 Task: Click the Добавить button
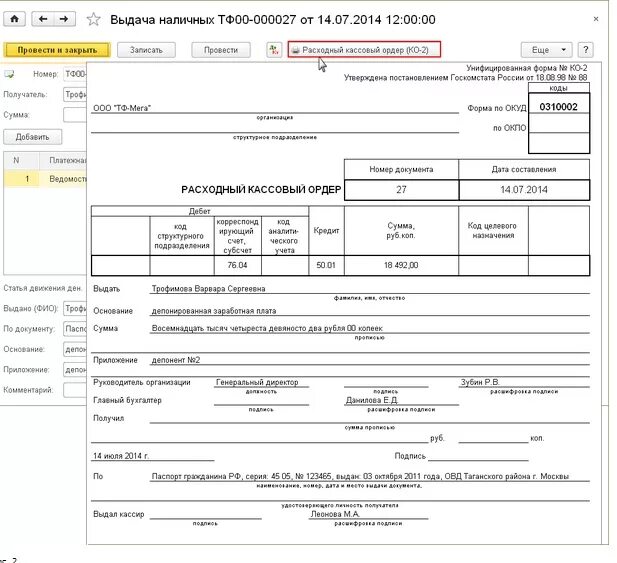pos(32,137)
